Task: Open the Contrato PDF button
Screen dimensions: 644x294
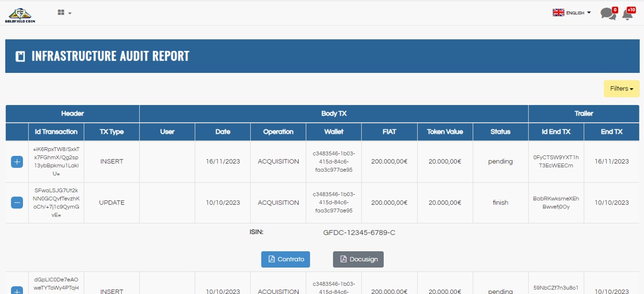Action: [x=285, y=259]
